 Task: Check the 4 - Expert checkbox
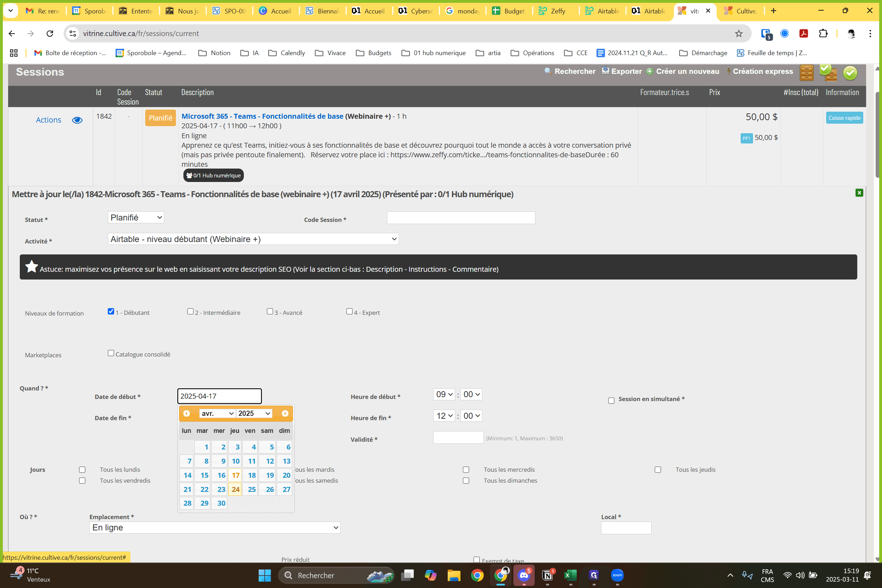[x=349, y=311]
